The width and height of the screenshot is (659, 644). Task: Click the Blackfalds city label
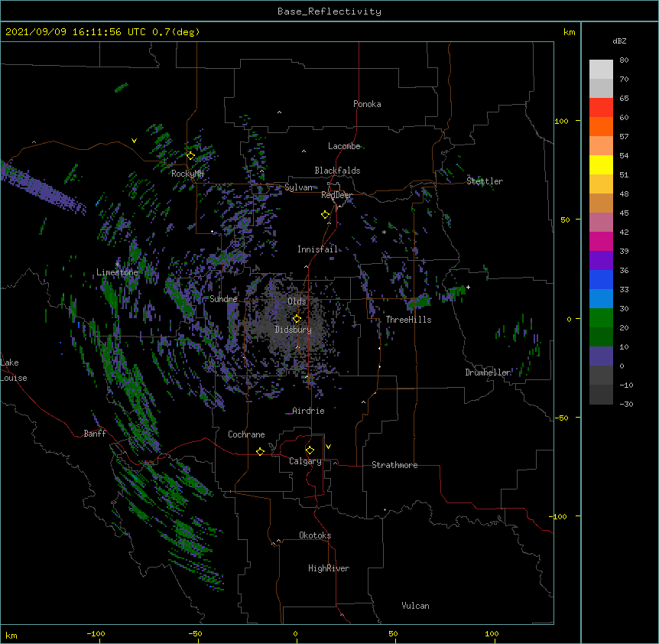tap(337, 171)
